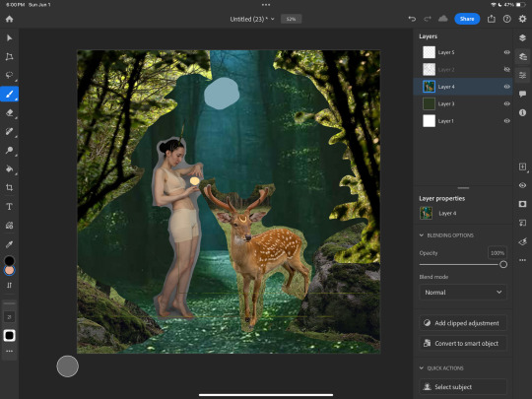Open filters and adjustments icon

[x=522, y=241]
